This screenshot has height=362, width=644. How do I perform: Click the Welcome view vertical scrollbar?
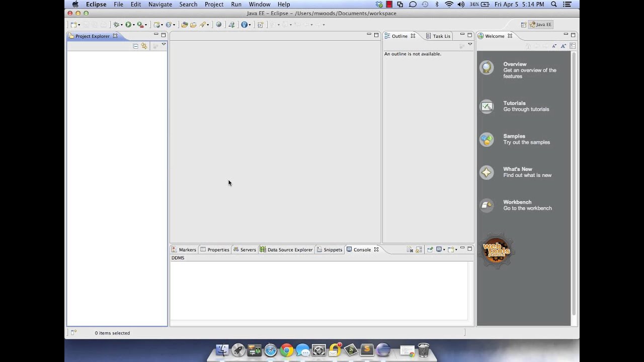point(574,184)
